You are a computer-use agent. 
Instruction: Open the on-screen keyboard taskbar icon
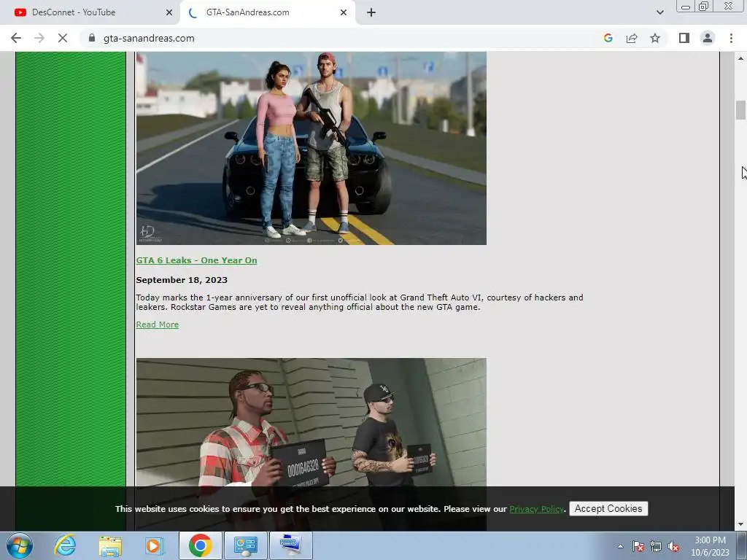pyautogui.click(x=290, y=545)
